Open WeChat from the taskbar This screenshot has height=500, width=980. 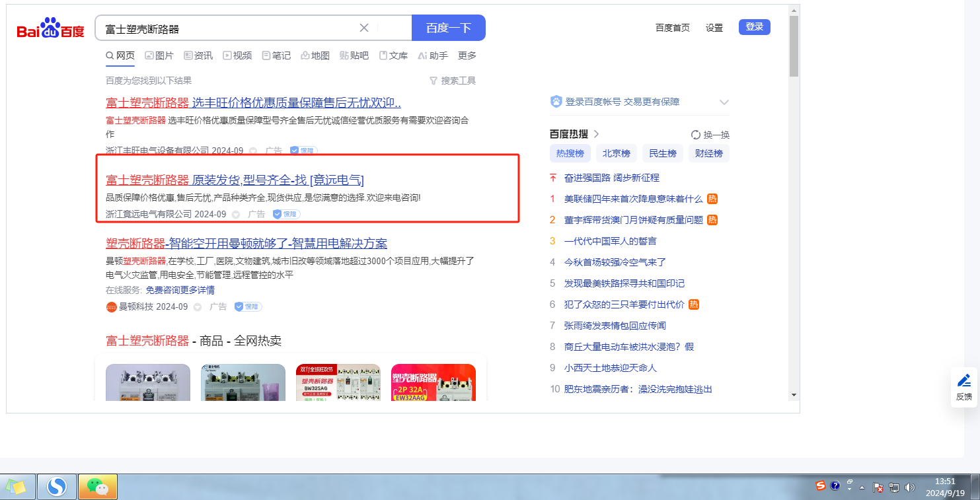click(98, 487)
